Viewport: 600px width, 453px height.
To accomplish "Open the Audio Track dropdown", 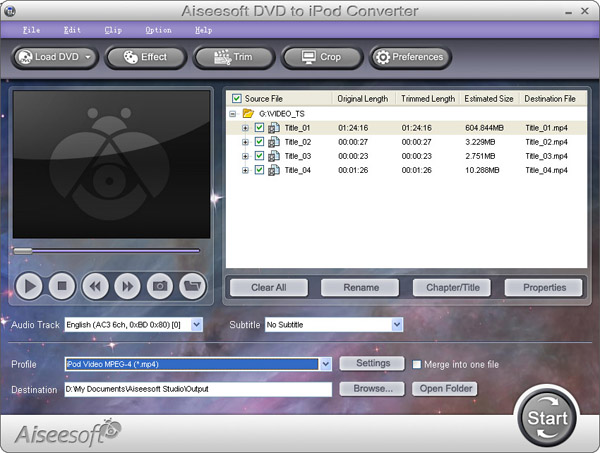I will (x=196, y=325).
